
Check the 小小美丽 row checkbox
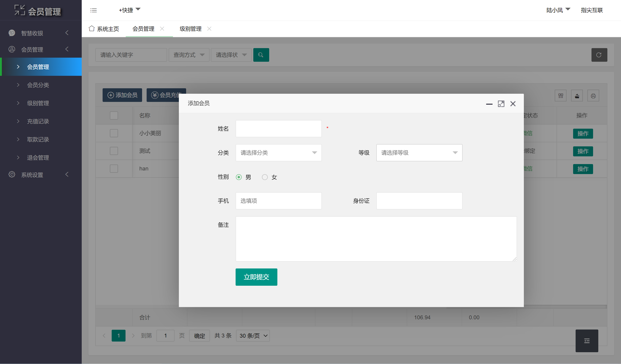click(x=114, y=133)
